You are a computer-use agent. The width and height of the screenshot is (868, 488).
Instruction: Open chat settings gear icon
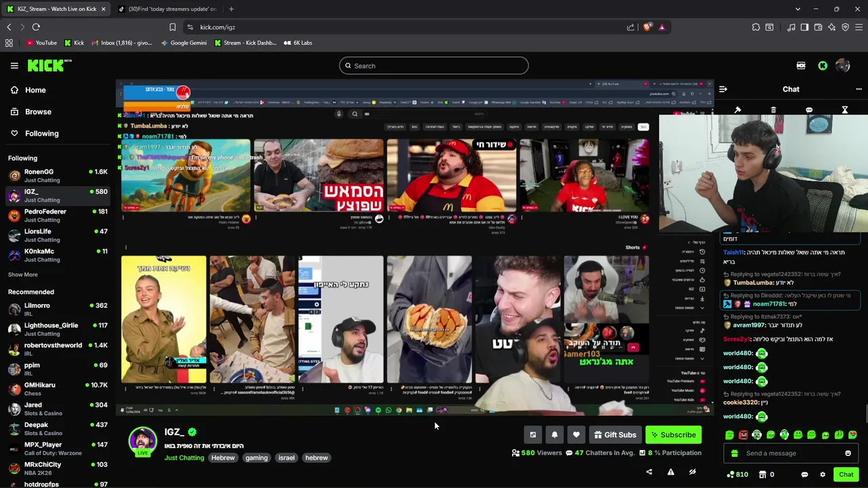tap(823, 474)
